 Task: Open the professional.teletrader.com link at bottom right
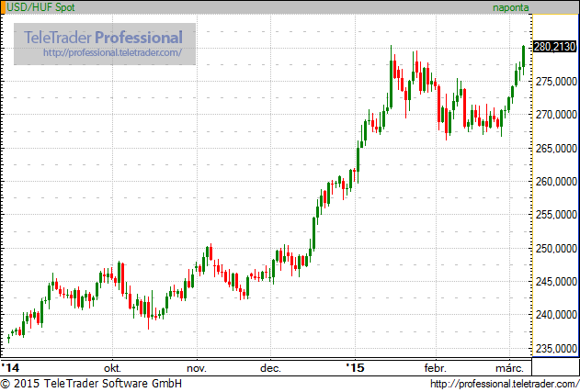pos(505,384)
